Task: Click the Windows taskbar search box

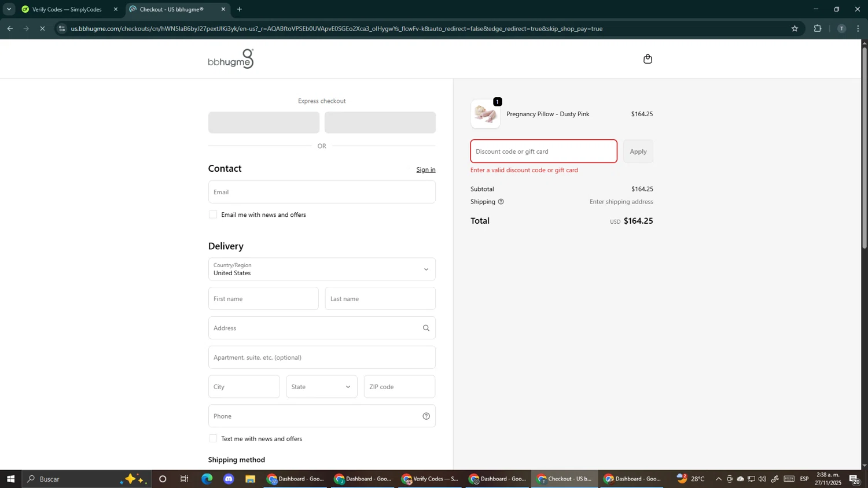Action: 87,479
